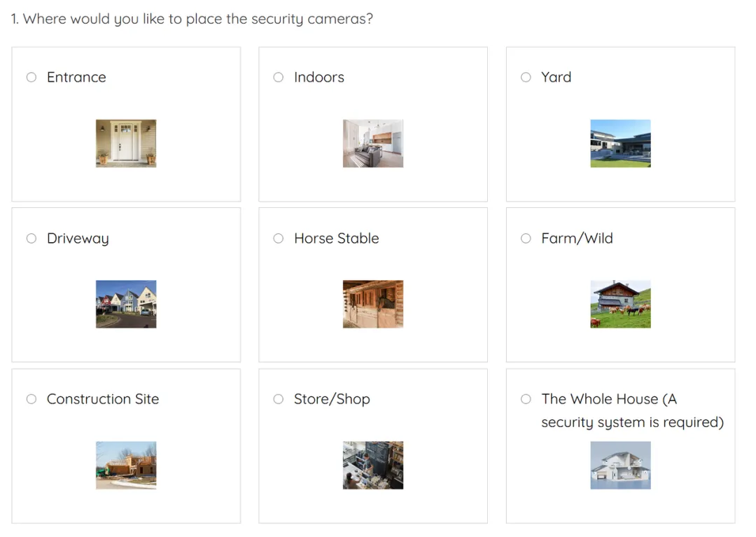Select the Entrance radio button
The image size is (756, 537).
31,77
